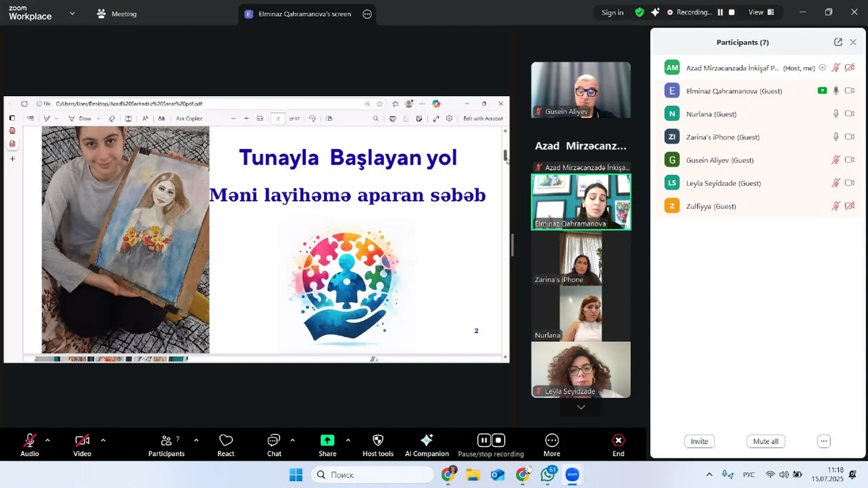868x488 pixels.
Task: Expand participants options arrow
Action: (x=196, y=440)
